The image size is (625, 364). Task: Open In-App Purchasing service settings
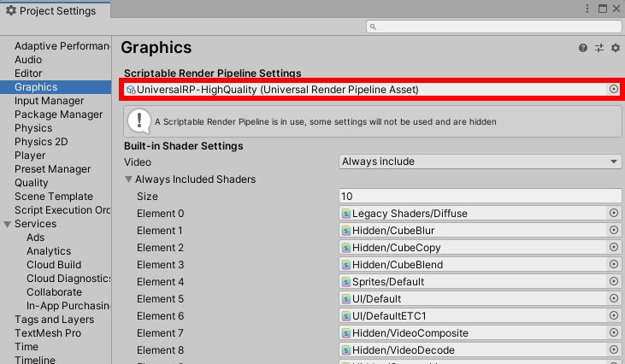[x=68, y=306]
